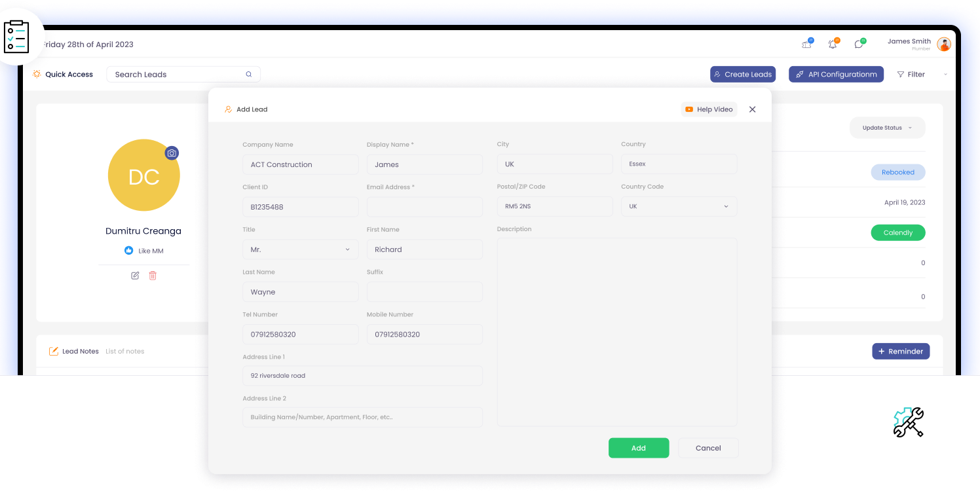This screenshot has width=980, height=497.
Task: Click the API Configuration button
Action: coord(836,75)
